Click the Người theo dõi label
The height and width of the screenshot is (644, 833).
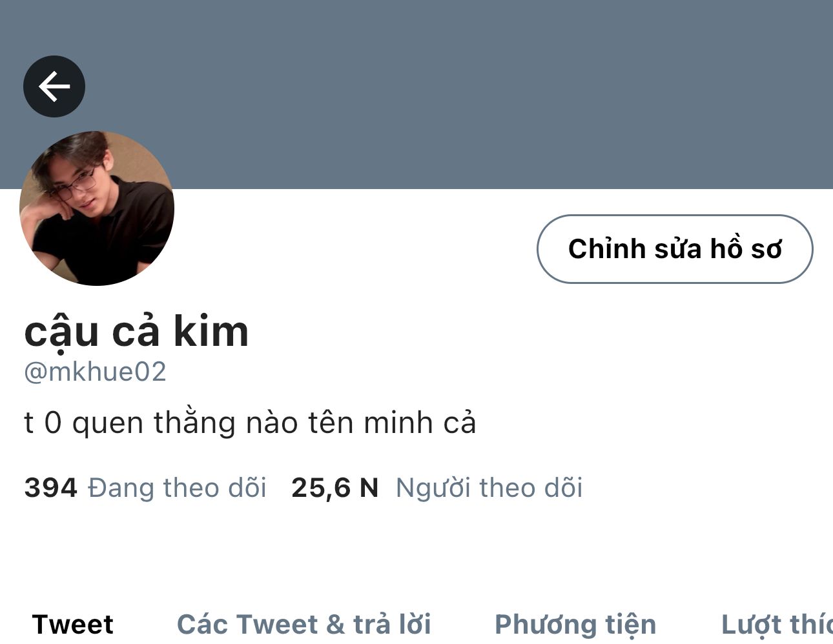pos(489,488)
